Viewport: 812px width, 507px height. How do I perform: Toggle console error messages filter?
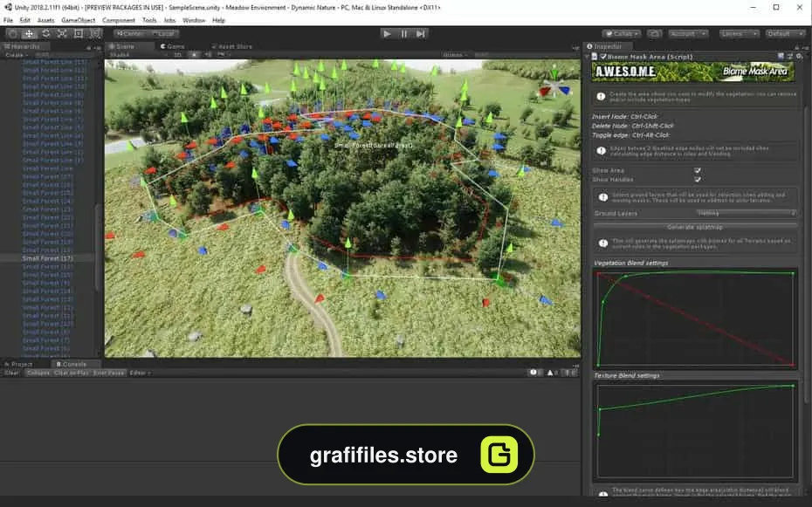(x=569, y=373)
